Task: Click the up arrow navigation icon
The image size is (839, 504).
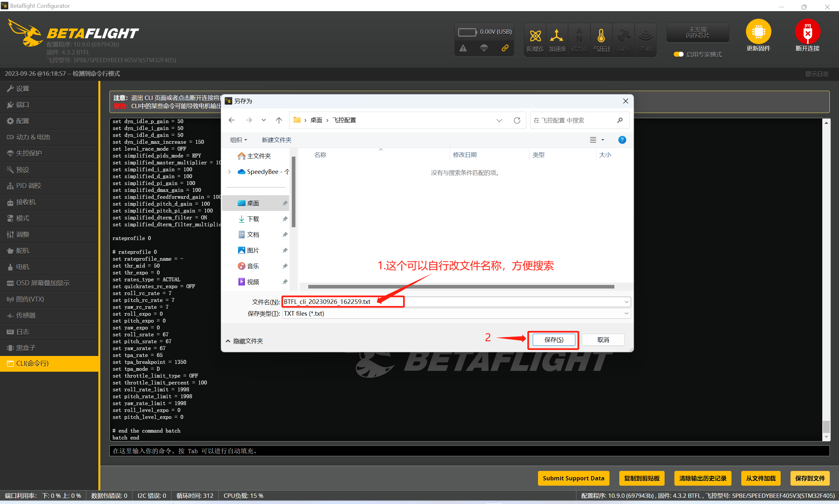Action: [279, 120]
